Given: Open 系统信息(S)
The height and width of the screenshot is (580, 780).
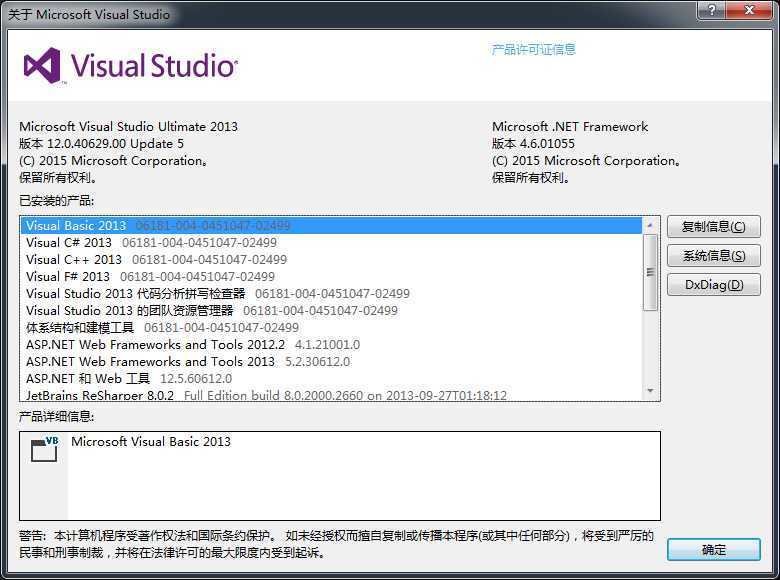Looking at the screenshot, I should 713,256.
